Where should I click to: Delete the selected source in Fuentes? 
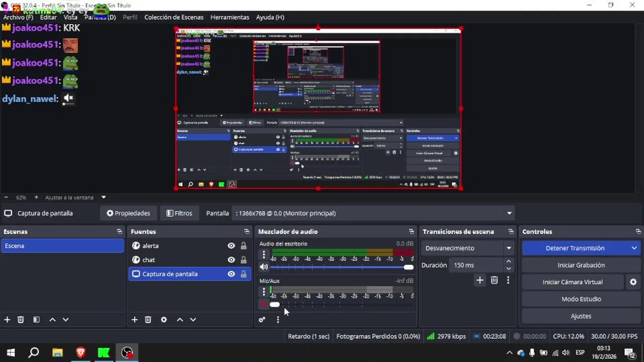(x=148, y=320)
